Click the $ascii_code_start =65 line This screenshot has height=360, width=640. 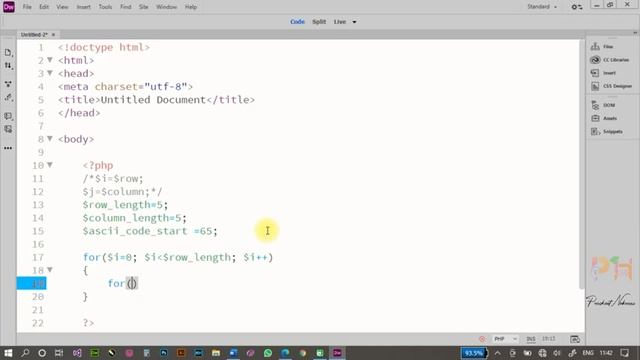click(150, 231)
